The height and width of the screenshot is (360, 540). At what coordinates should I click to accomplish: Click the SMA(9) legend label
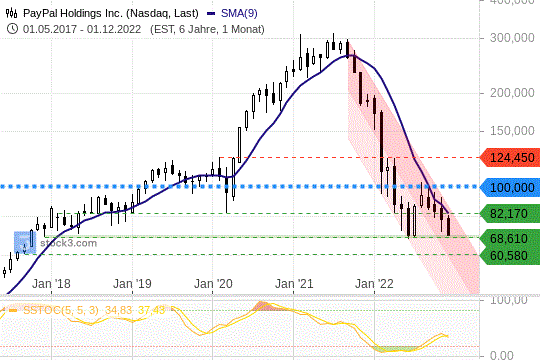click(239, 13)
